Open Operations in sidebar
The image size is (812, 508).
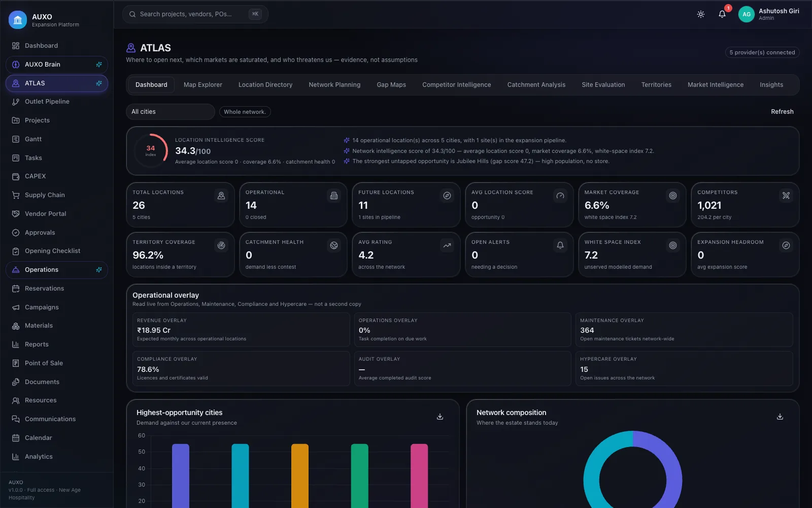[x=57, y=270]
